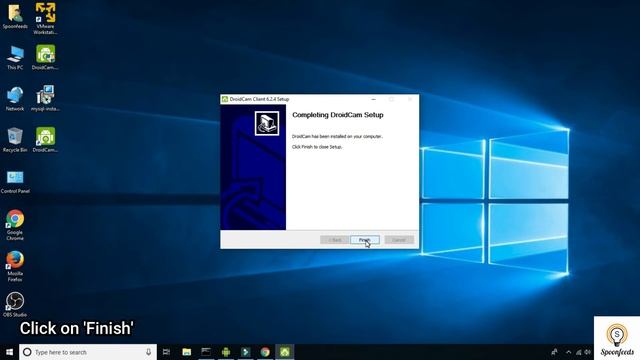This screenshot has width=640, height=360.
Task: Click the greyed-out Back button in Setup
Action: [334, 240]
